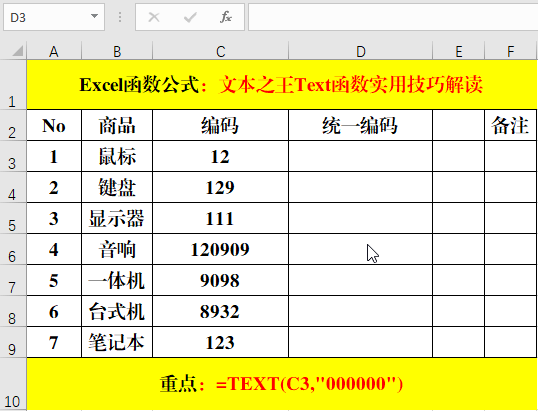Screen dimensions: 538x411
Task: Select column F header
Action: (511, 51)
